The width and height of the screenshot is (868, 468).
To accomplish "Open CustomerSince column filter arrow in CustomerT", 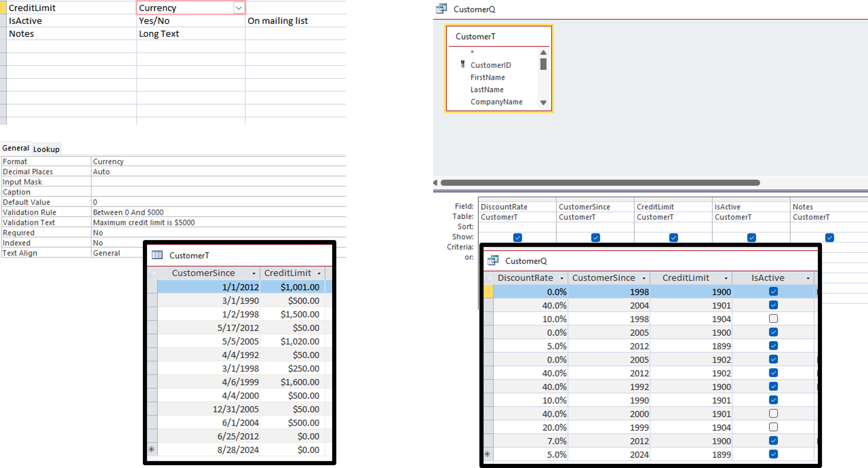I will coord(254,273).
